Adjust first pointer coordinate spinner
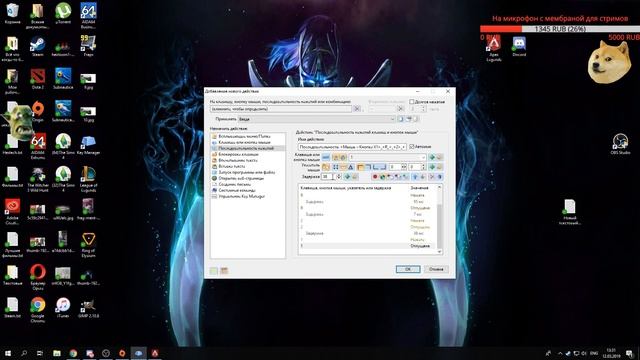The width and height of the screenshot is (640, 360). point(404,167)
